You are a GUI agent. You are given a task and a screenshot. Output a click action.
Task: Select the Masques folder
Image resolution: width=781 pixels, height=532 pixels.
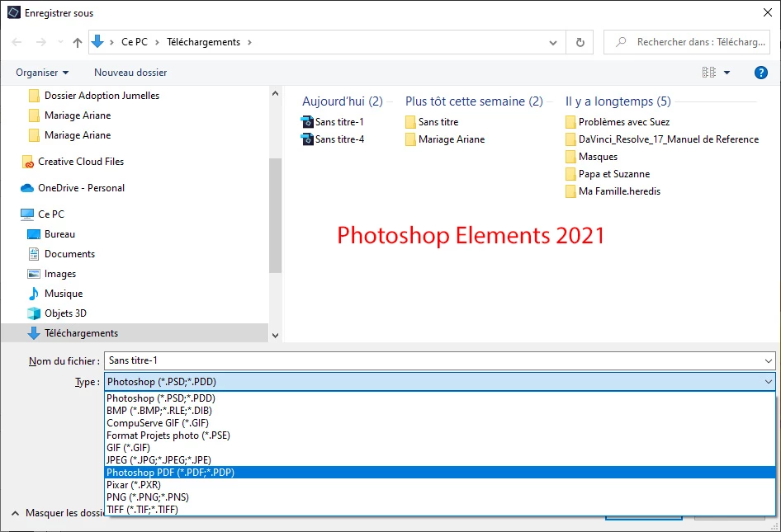pos(592,157)
